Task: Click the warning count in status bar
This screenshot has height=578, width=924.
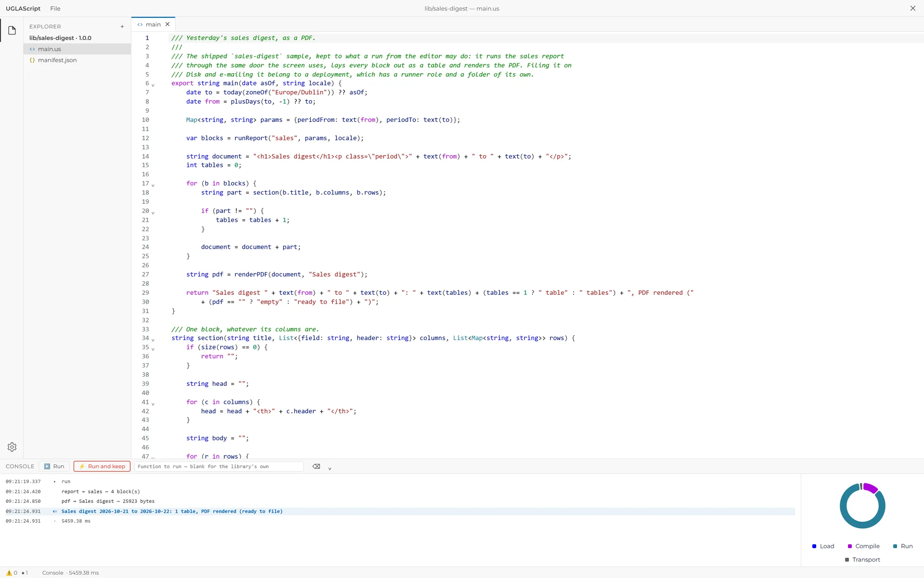Action: (x=12, y=573)
